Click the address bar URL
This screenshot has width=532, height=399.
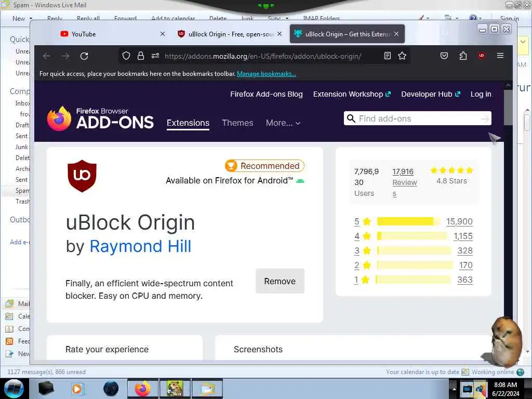(x=263, y=56)
